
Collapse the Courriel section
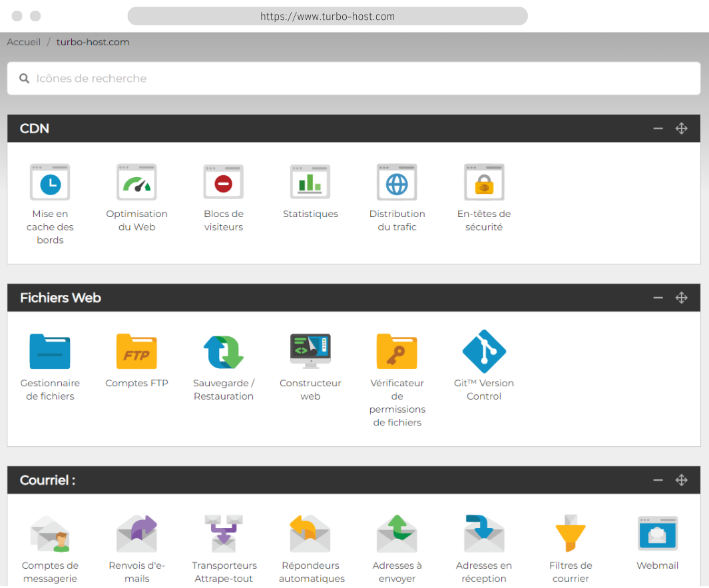(x=658, y=480)
